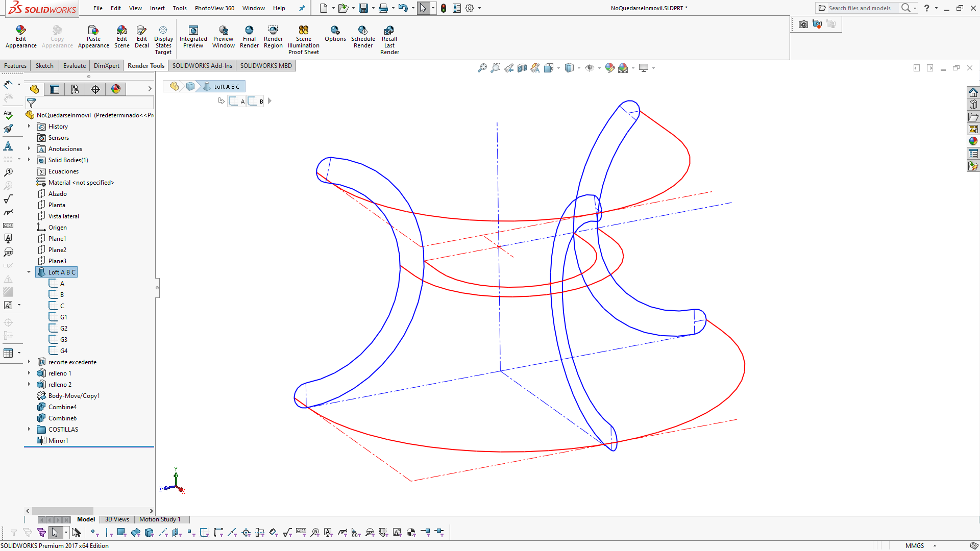Select FeatureManager Design Tree tab icon

pyautogui.click(x=34, y=89)
